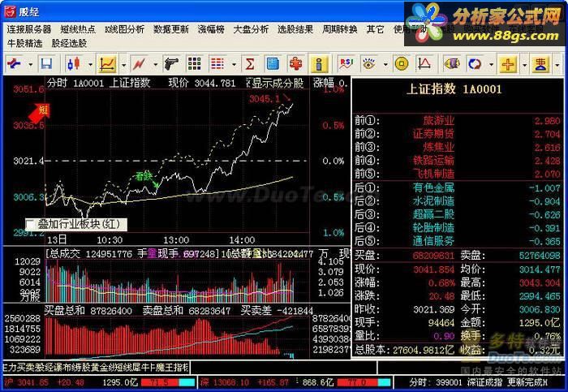
Task: Click 3045.1 price marker on chart
Action: (x=265, y=98)
